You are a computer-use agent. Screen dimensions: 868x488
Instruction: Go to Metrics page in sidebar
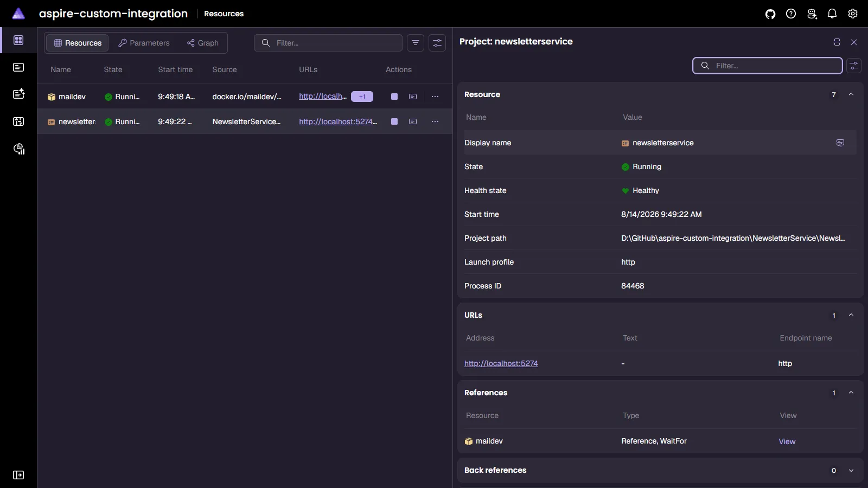[18, 149]
